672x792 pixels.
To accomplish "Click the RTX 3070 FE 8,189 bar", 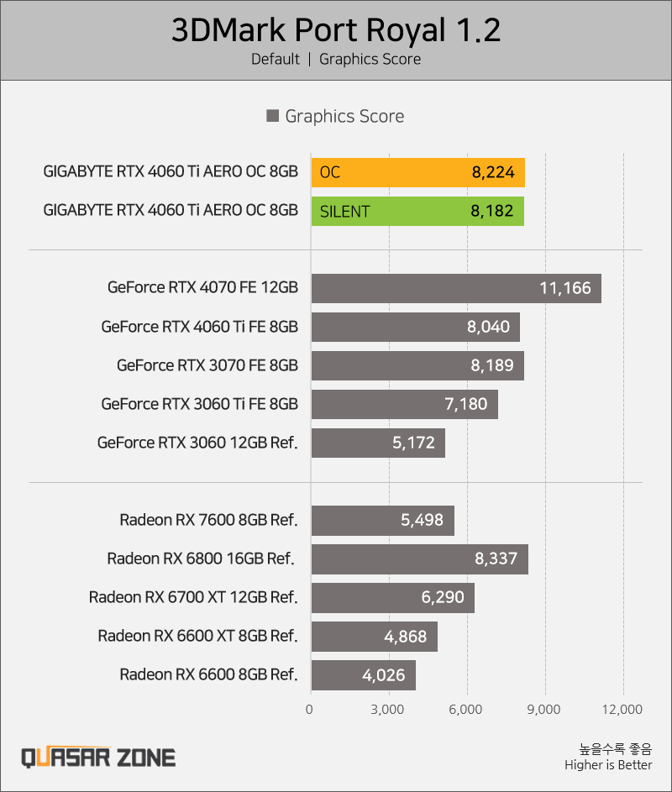I will [417, 365].
